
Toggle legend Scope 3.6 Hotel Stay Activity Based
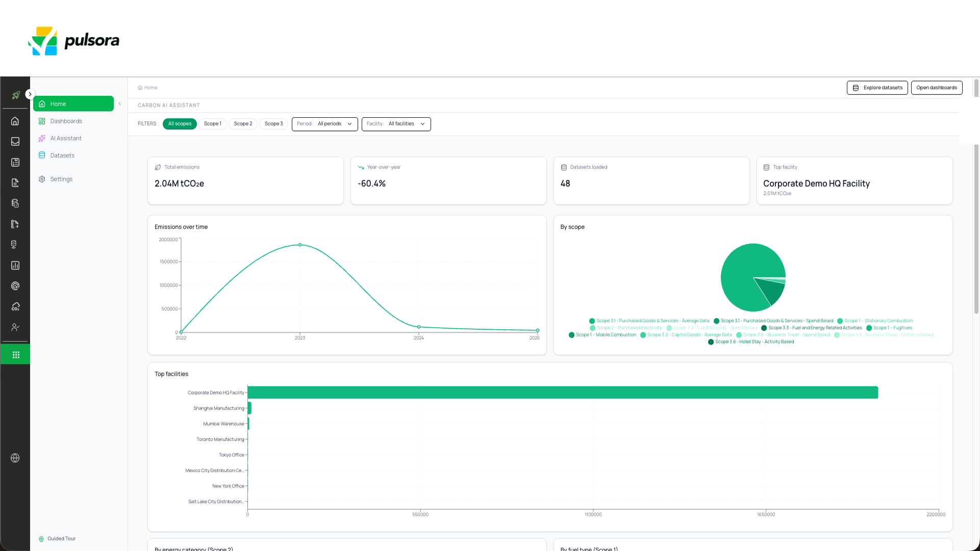(x=751, y=342)
